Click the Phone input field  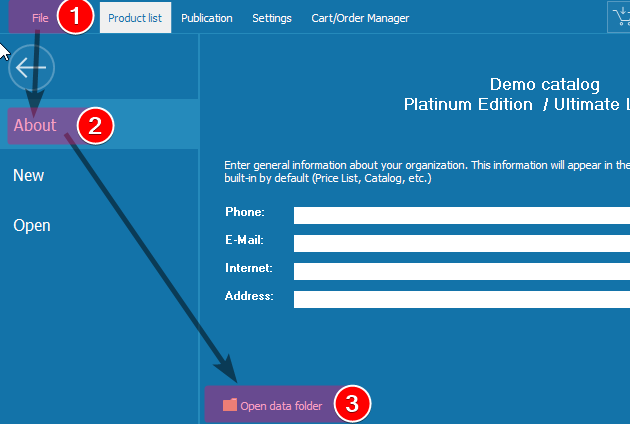(x=462, y=215)
